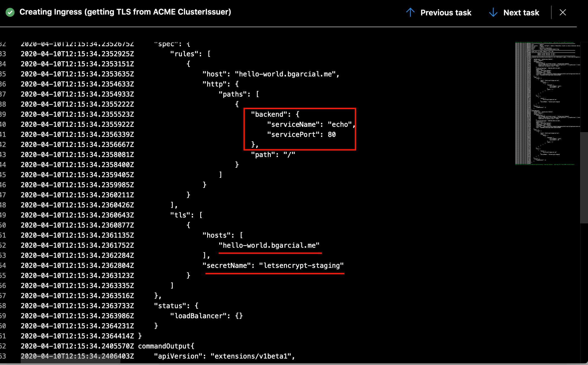Click the "status": { log line

tap(176, 306)
